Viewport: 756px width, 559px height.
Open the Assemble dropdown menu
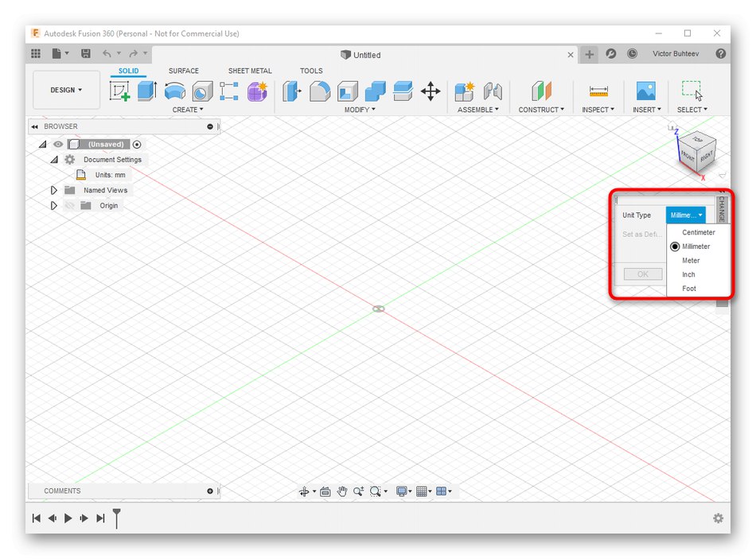pyautogui.click(x=478, y=110)
